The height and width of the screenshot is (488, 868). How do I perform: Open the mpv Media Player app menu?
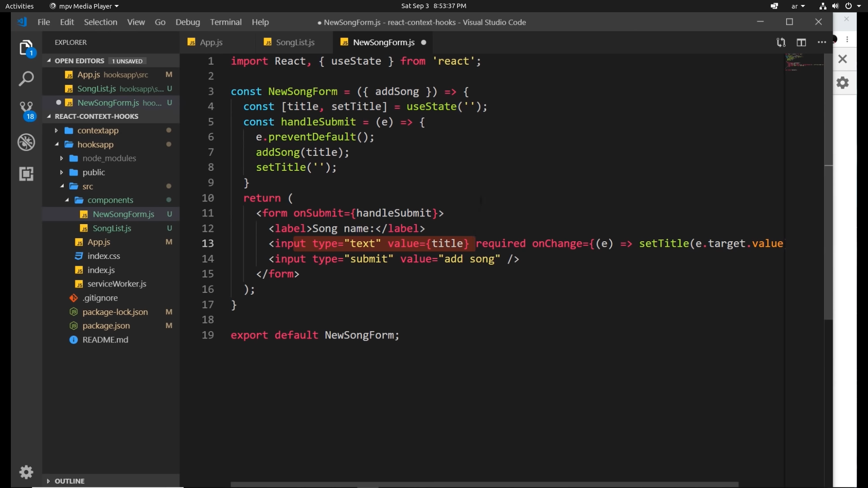[x=85, y=6]
